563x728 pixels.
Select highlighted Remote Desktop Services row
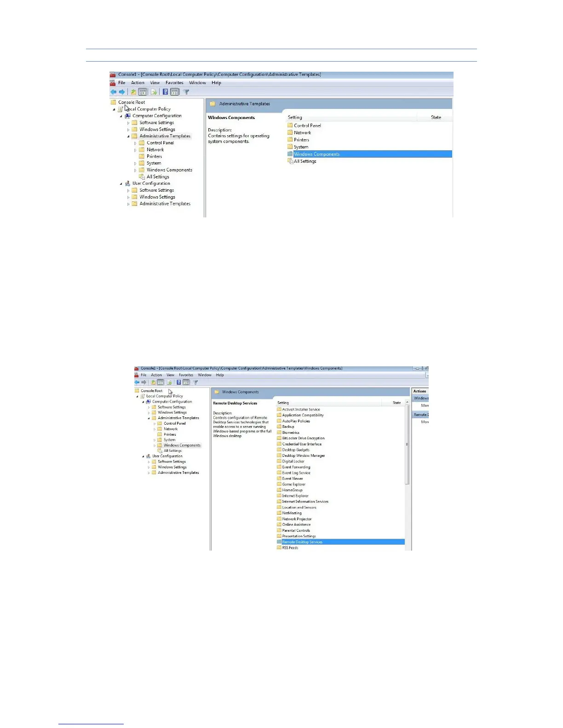point(340,542)
